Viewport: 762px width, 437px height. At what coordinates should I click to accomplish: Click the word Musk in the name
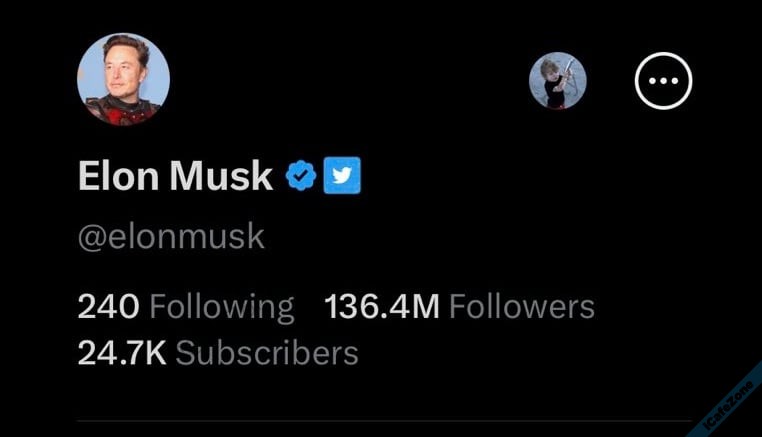pos(220,177)
